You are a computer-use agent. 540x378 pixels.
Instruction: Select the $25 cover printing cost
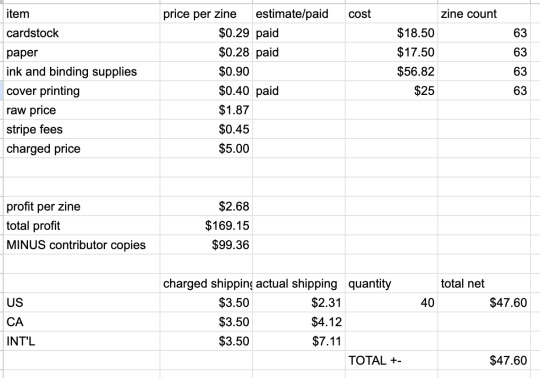click(x=391, y=91)
